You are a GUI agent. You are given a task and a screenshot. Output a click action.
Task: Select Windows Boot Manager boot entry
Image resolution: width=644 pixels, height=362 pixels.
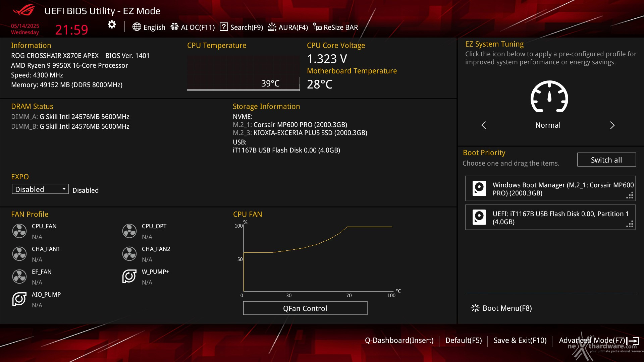[x=550, y=188]
